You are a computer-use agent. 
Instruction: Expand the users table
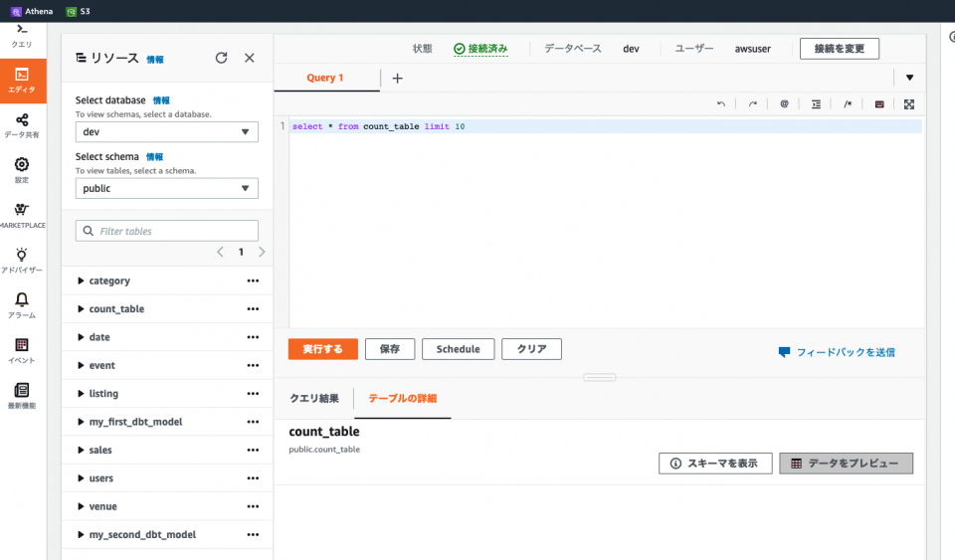click(x=81, y=478)
